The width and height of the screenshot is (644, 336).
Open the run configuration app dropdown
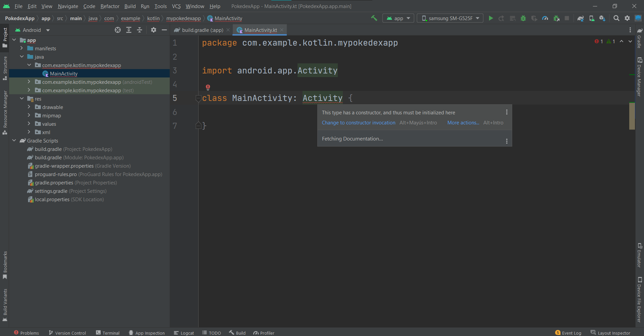(398, 18)
